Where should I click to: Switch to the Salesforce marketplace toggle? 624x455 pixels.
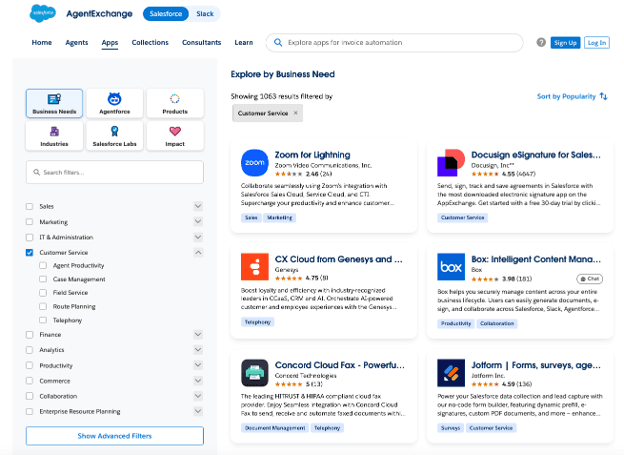click(166, 14)
